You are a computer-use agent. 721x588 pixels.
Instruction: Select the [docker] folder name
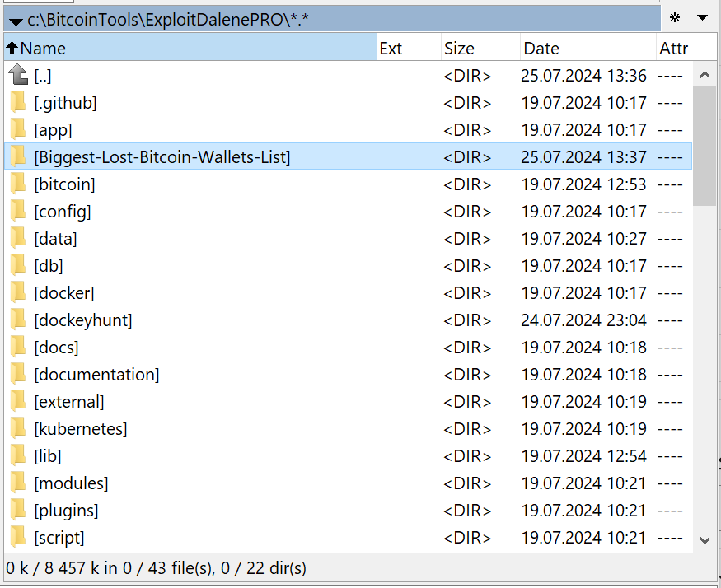64,293
